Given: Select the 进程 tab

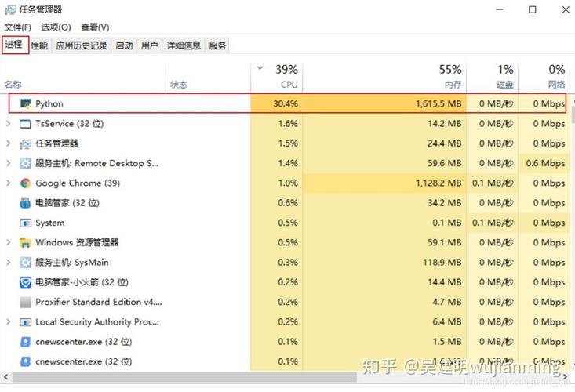Looking at the screenshot, I should [x=15, y=45].
